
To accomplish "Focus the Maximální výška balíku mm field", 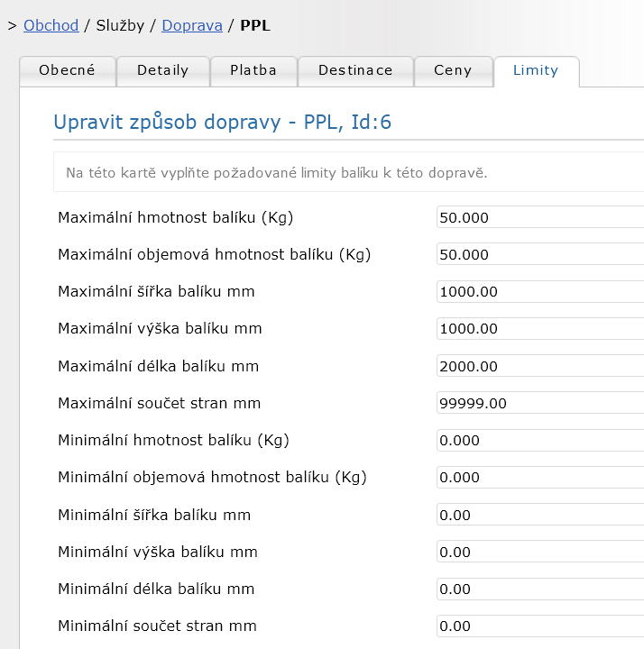I will pyautogui.click(x=540, y=328).
